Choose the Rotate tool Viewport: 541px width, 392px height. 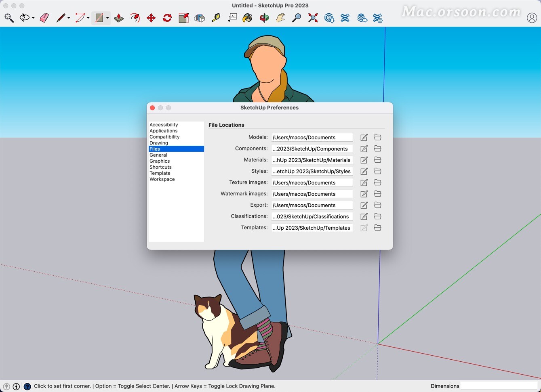[167, 18]
